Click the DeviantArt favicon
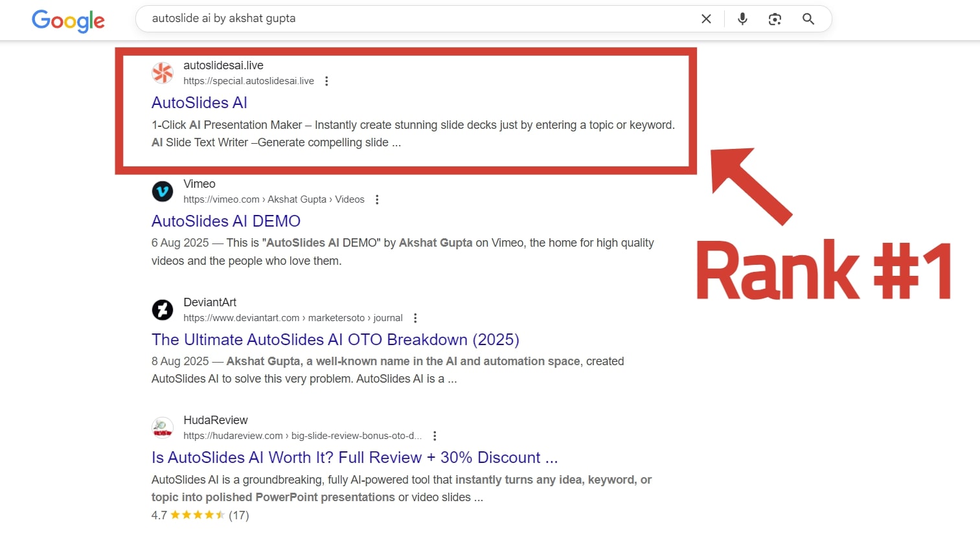Image resolution: width=980 pixels, height=551 pixels. pyautogui.click(x=163, y=310)
